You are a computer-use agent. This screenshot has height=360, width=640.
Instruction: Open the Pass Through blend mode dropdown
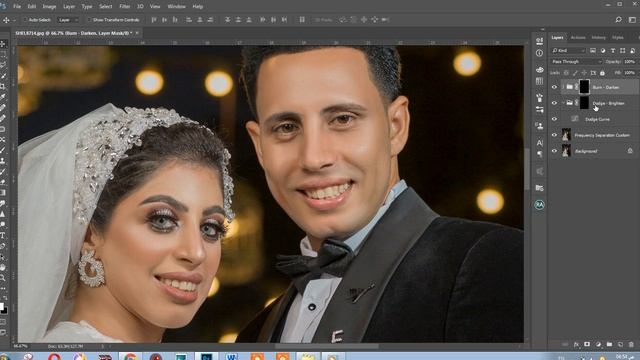(576, 62)
